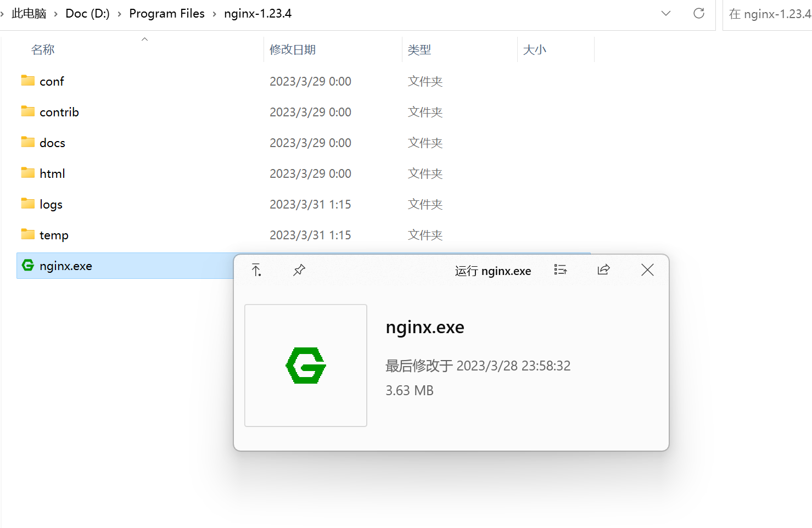Click the share icon in the nginx.exe flyout

(x=603, y=270)
